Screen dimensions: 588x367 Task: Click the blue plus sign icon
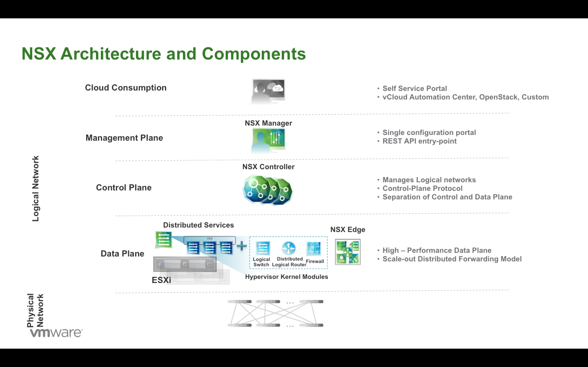242,246
